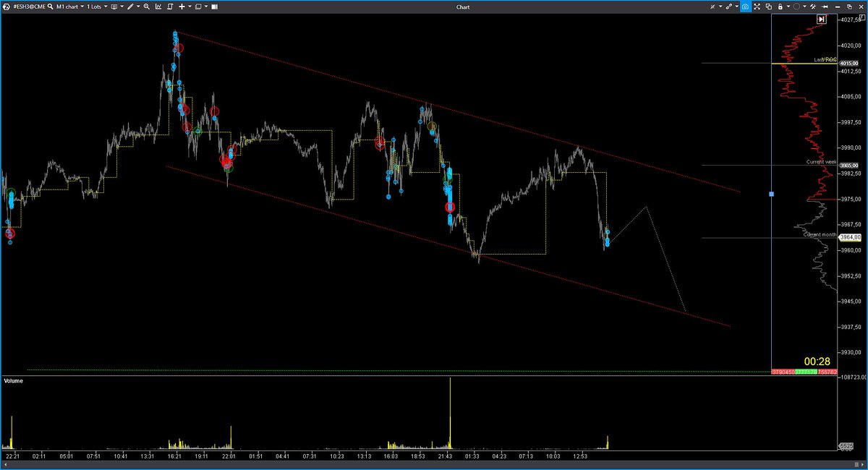Click the Current month level label
Image resolution: width=868 pixels, height=470 pixels.
pyautogui.click(x=820, y=234)
